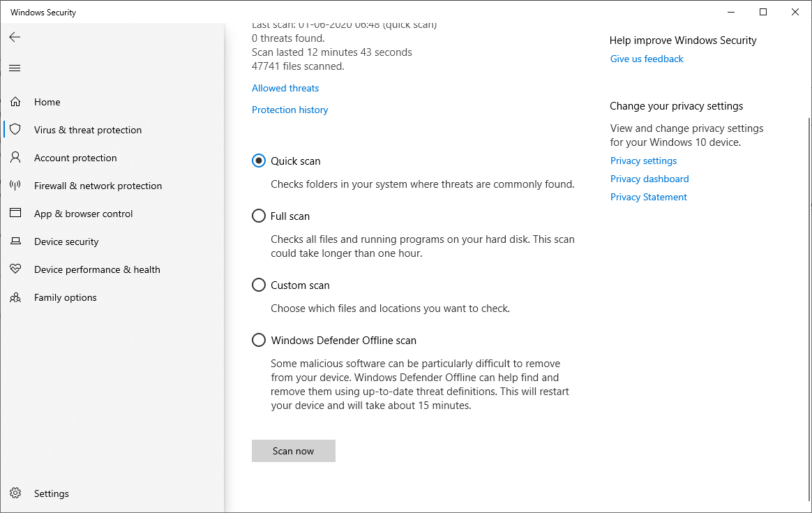Open Firewall & network protection section
Image resolution: width=812 pixels, height=513 pixels.
pos(112,186)
